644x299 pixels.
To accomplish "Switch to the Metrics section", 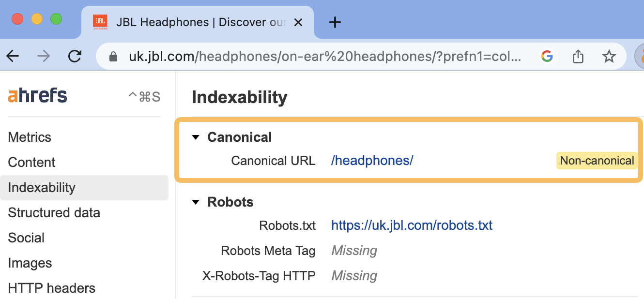I will (29, 137).
